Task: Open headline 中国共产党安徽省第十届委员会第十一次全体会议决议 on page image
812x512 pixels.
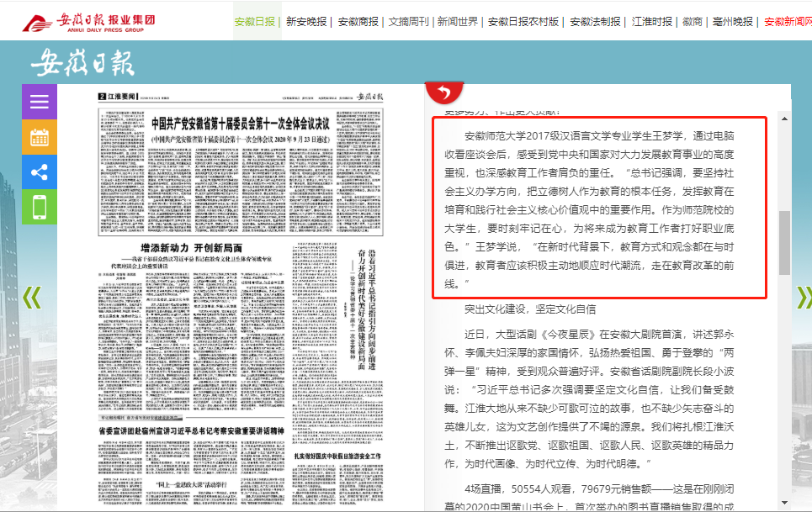Action: coord(241,124)
